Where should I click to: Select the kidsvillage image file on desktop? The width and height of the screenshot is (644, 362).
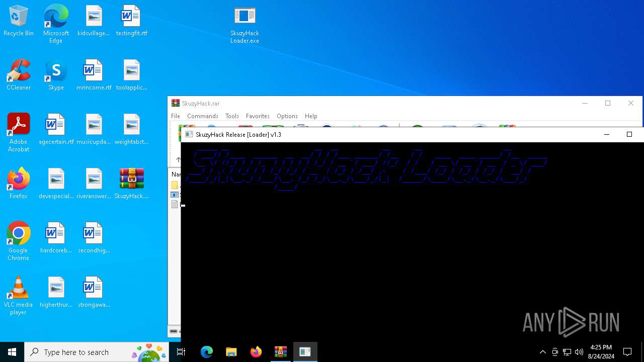click(94, 21)
